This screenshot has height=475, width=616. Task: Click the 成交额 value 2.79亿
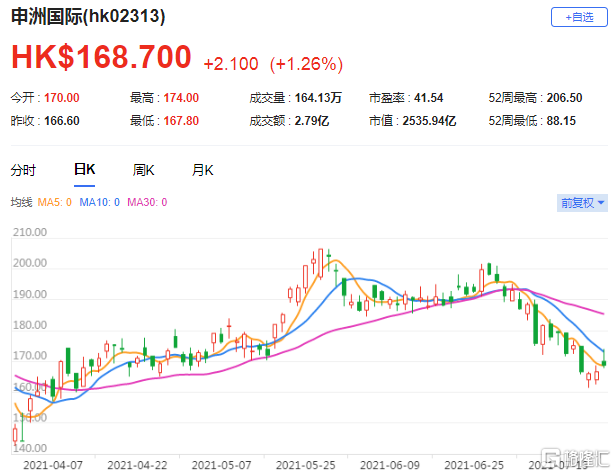click(x=312, y=121)
